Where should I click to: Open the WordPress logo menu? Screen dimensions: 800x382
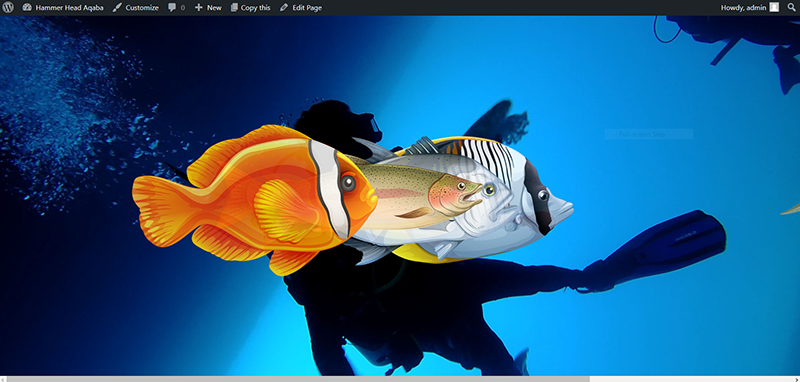click(8, 8)
